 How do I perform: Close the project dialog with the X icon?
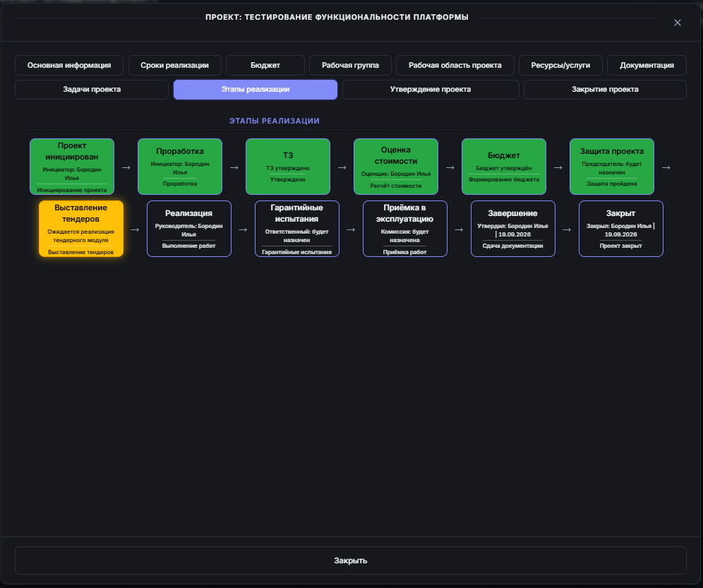[677, 23]
